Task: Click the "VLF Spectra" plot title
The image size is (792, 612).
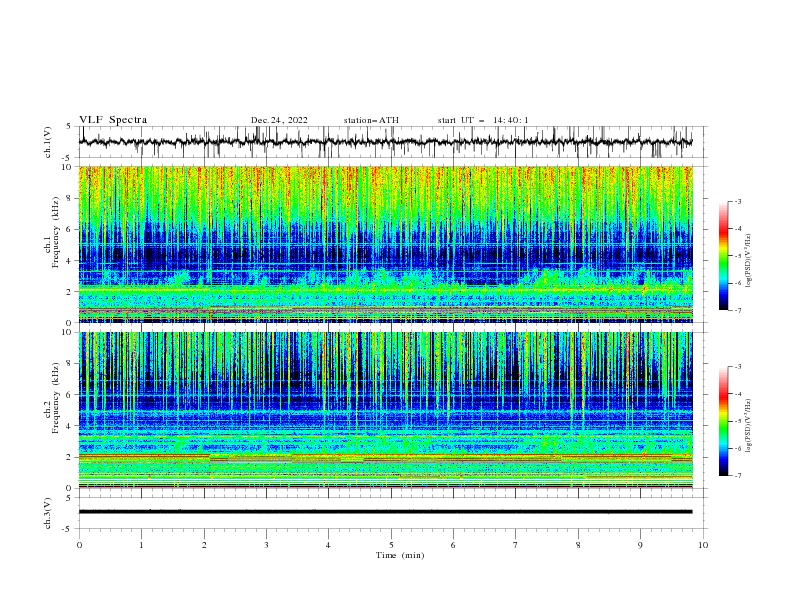Action: (x=113, y=120)
